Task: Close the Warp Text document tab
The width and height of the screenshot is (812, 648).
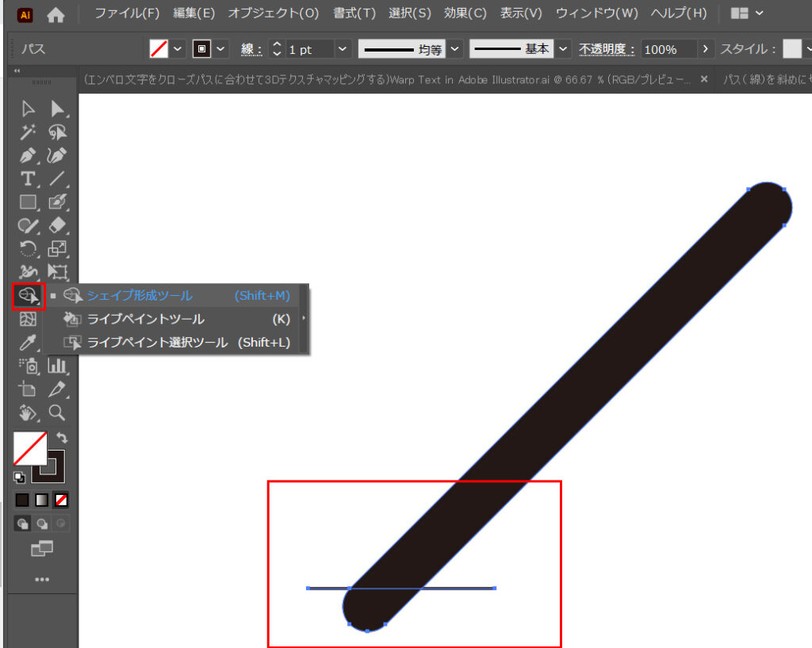Action: (x=704, y=79)
